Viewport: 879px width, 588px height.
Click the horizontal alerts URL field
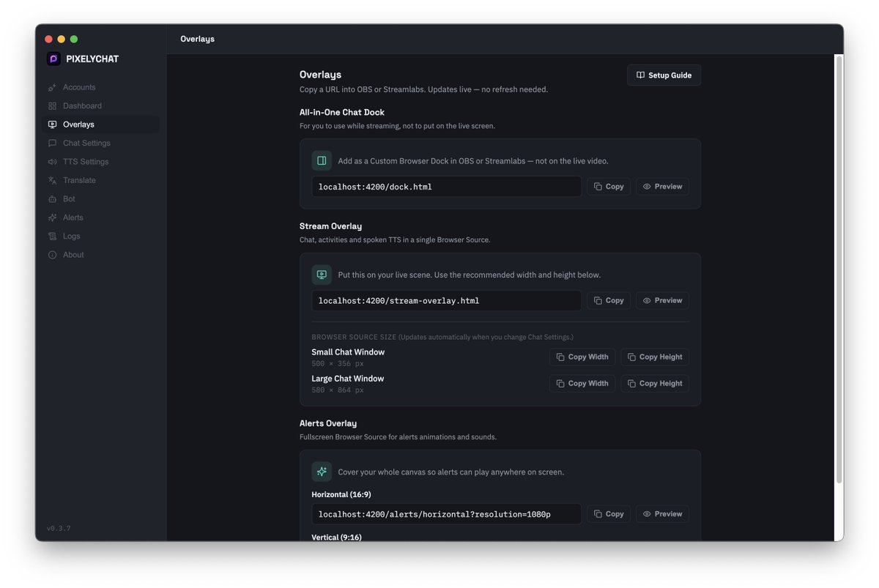[447, 514]
